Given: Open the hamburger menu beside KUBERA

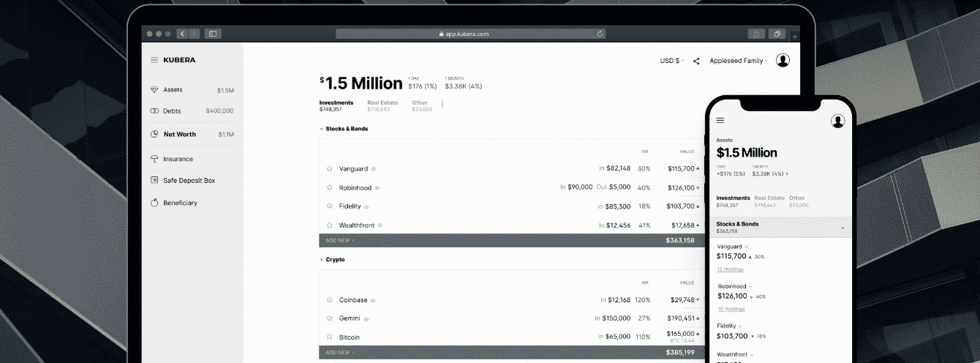Looking at the screenshot, I should point(154,60).
